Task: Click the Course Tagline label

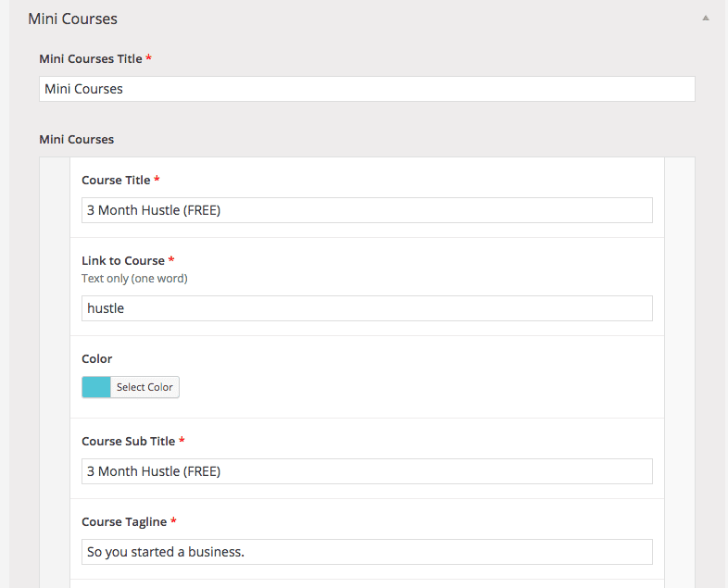Action: 124,522
